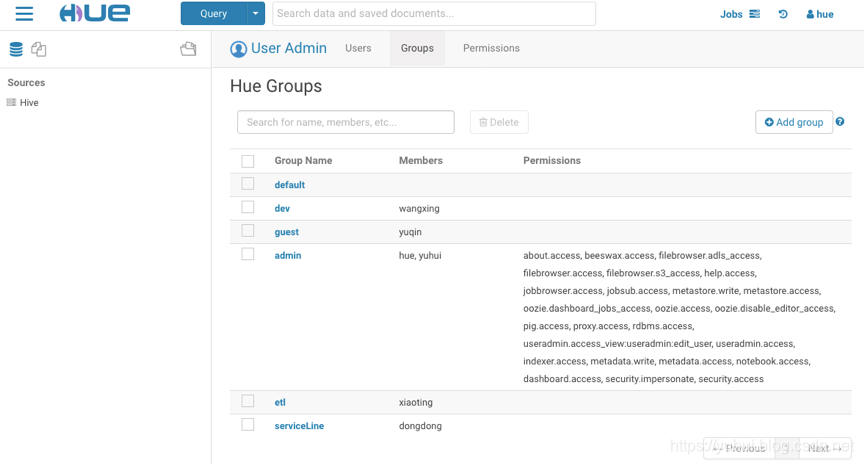Expand the Query button dropdown arrow

pos(256,14)
